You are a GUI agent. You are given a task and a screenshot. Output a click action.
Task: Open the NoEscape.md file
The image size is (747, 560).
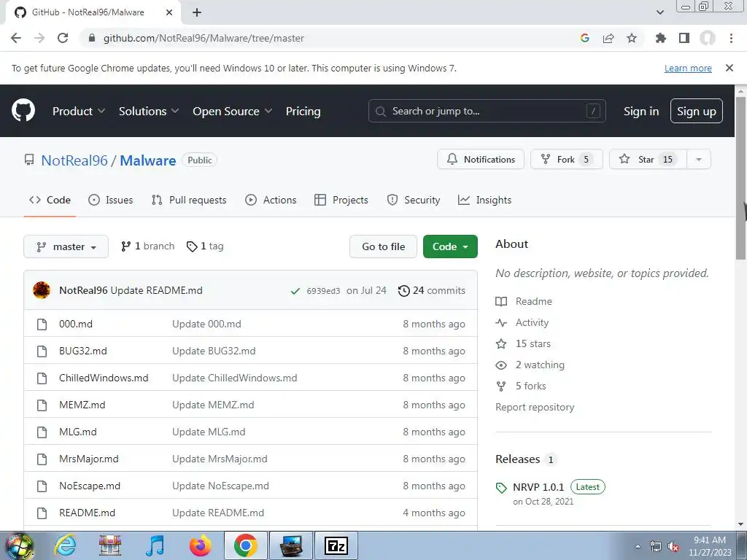click(x=90, y=486)
